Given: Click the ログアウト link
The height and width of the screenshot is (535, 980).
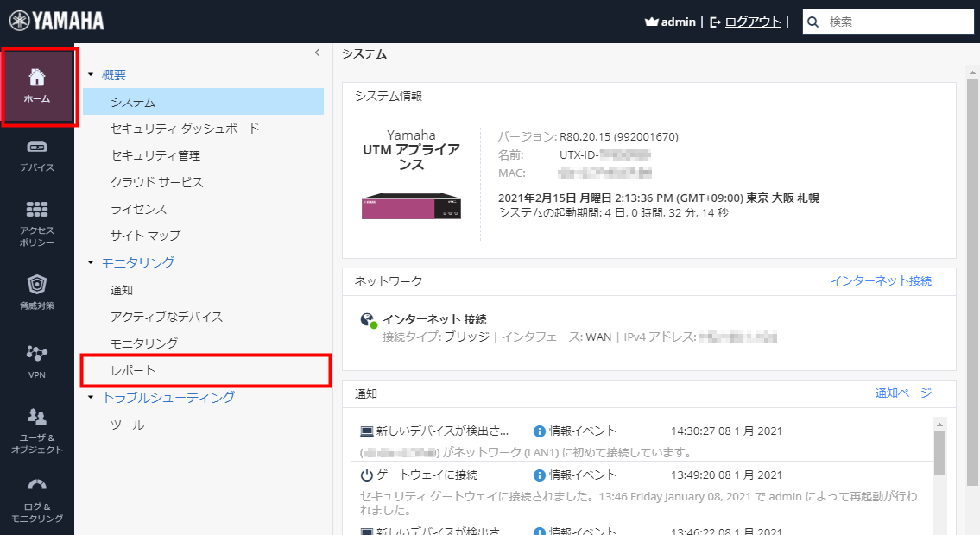Looking at the screenshot, I should coord(753,22).
